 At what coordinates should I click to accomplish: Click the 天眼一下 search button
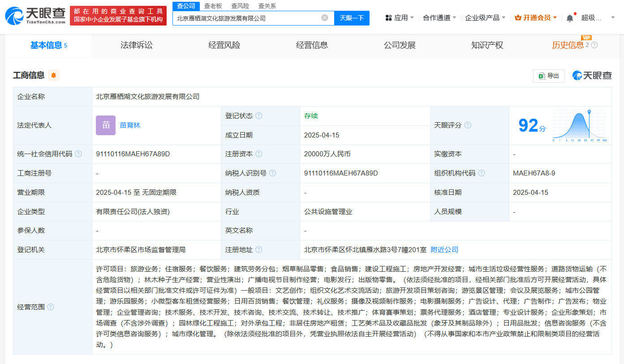352,18
